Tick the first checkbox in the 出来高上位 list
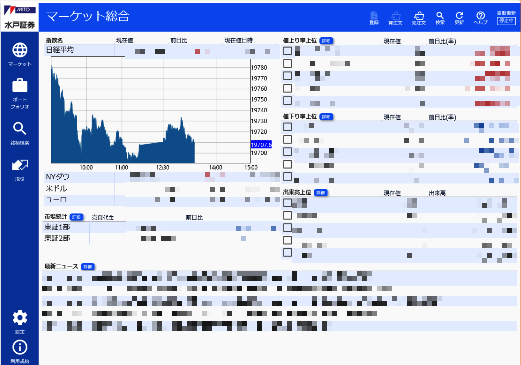Image resolution: width=521 pixels, height=365 pixels. 287,203
